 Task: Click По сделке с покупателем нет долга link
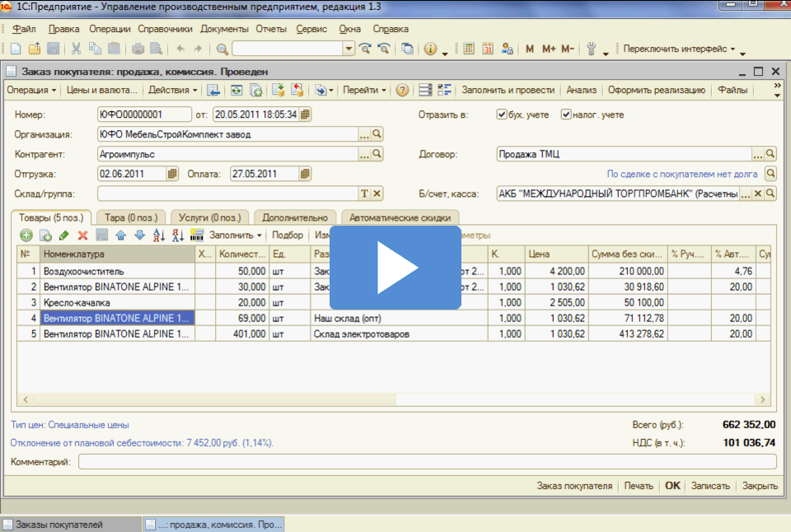(682, 174)
